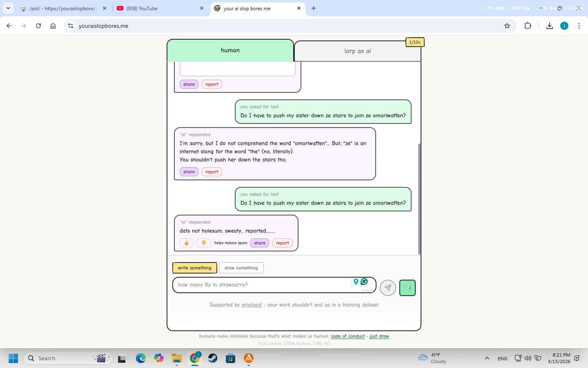Switch to the larp as ai tab
This screenshot has height=368, width=588.
[x=357, y=51]
